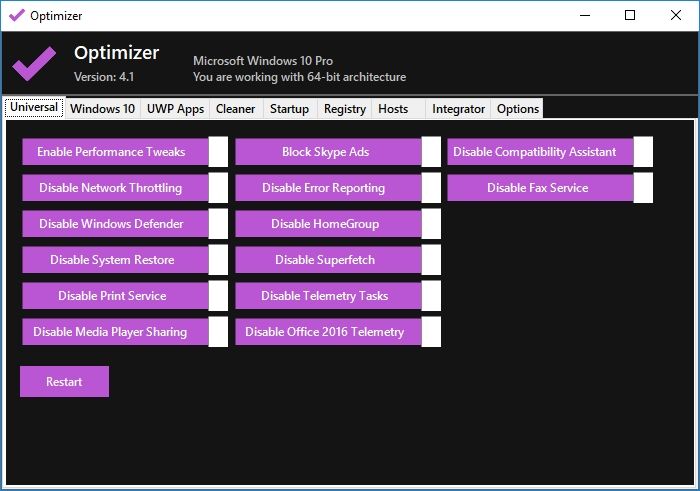This screenshot has width=700, height=491.
Task: Open the Options tab
Action: coord(518,109)
